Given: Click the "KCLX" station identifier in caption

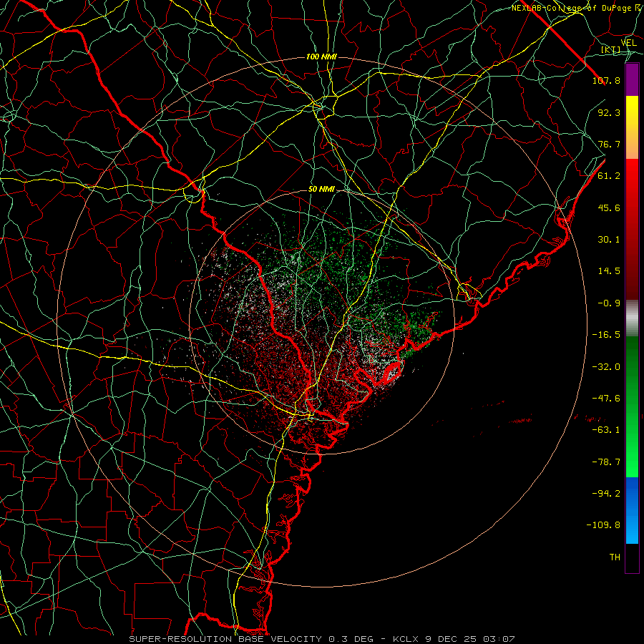Looking at the screenshot, I should click(x=405, y=639).
